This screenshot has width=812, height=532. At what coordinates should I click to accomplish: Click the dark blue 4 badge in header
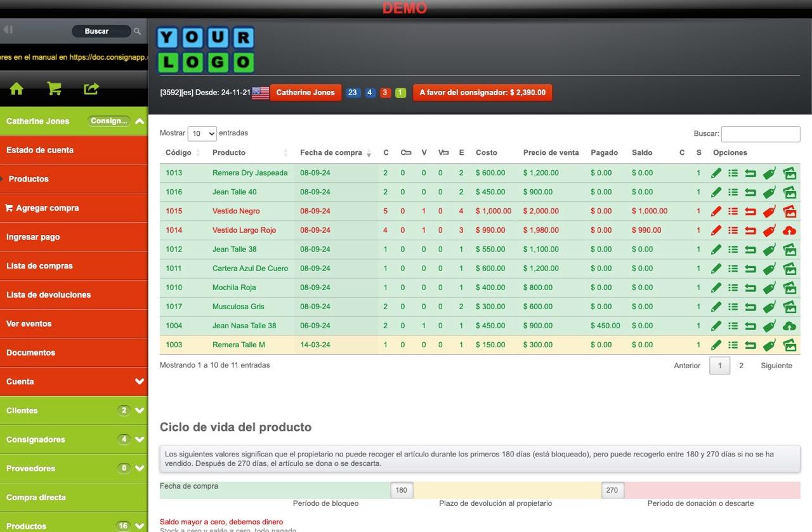click(370, 93)
